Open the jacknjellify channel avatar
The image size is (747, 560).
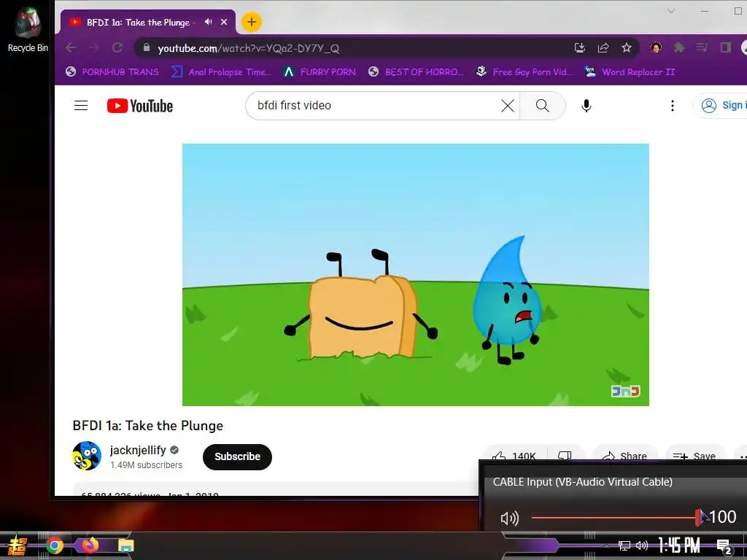pyautogui.click(x=87, y=456)
